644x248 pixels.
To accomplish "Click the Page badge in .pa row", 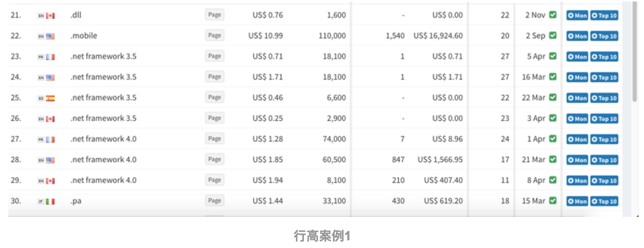I will [215, 201].
